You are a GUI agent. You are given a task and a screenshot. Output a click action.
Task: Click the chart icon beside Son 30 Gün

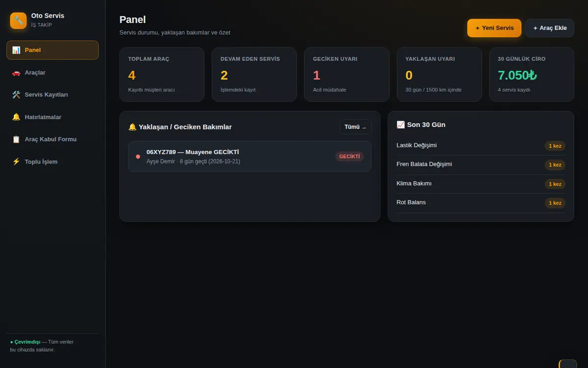click(x=401, y=125)
